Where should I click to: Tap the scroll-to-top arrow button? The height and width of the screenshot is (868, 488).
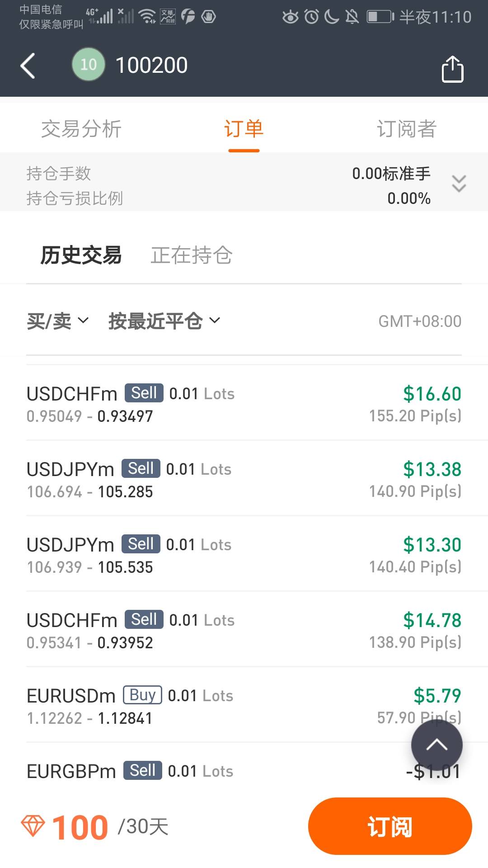(x=436, y=745)
